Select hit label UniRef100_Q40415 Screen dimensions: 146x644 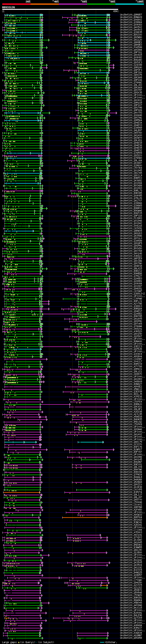(x=131, y=55)
